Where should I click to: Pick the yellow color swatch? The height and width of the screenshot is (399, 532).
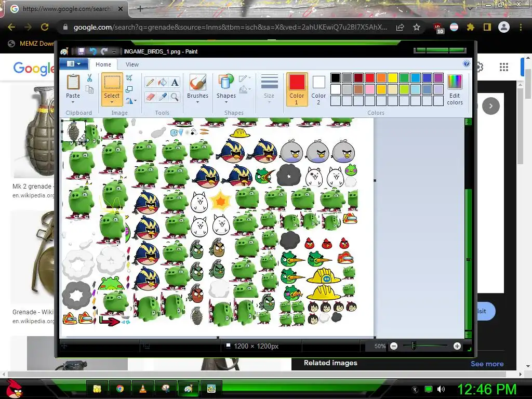pyautogui.click(x=393, y=78)
